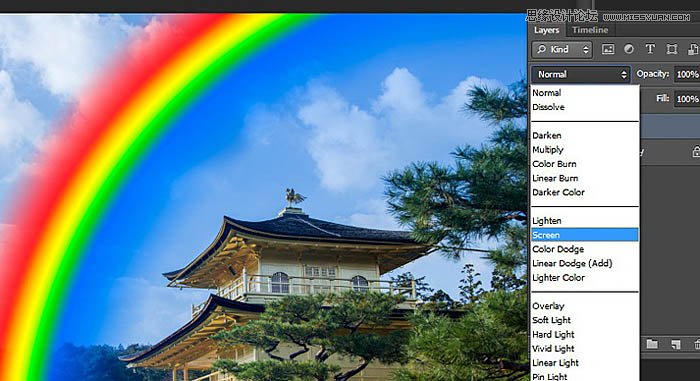Switch to the Timeline tab

coord(590,30)
